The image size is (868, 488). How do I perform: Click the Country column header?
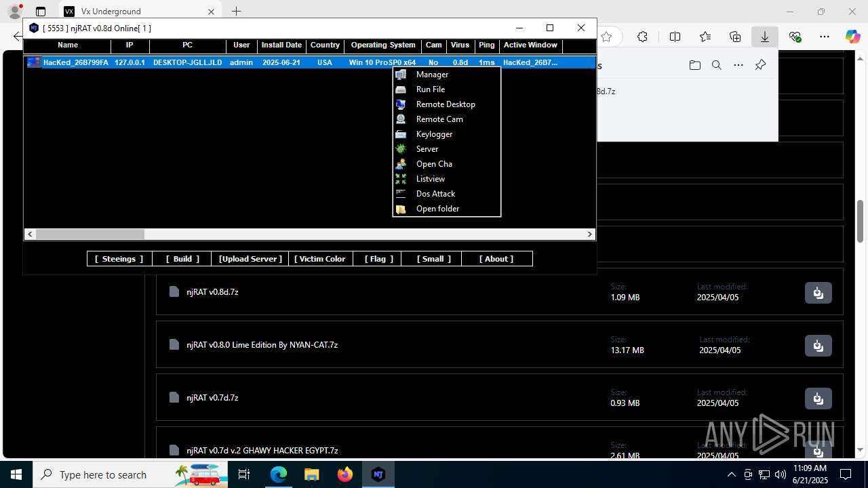[x=325, y=45]
